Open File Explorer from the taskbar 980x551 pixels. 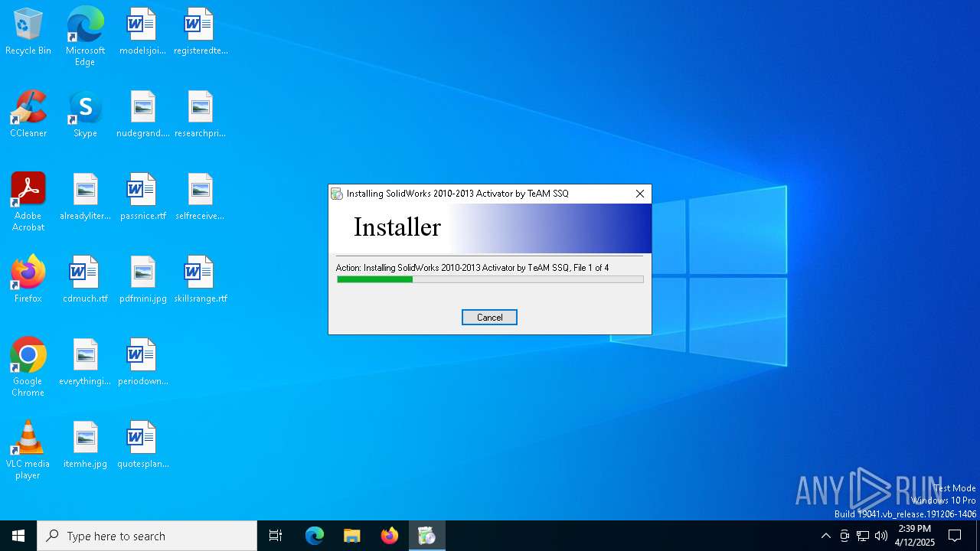point(351,536)
